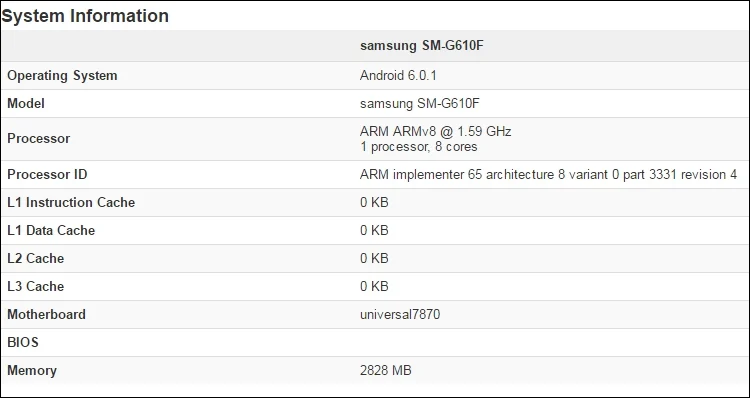Select the universal7870 motherboard value
The height and width of the screenshot is (398, 750).
[x=400, y=314]
